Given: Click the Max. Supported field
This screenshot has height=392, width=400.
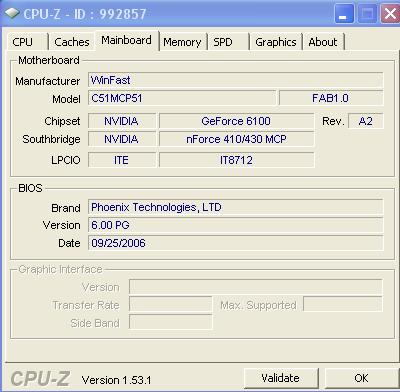Looking at the screenshot, I should pos(343,305).
